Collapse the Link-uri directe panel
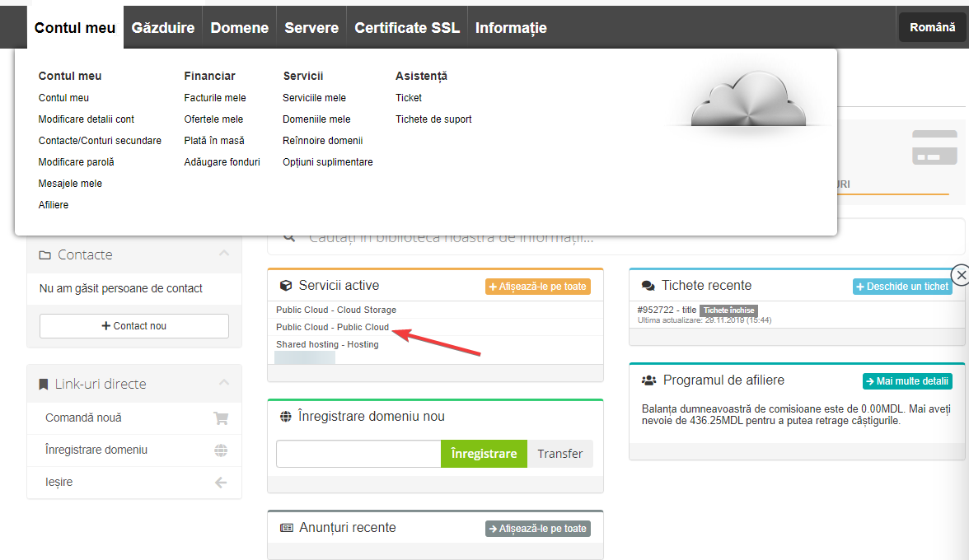969x560 pixels. coord(224,384)
